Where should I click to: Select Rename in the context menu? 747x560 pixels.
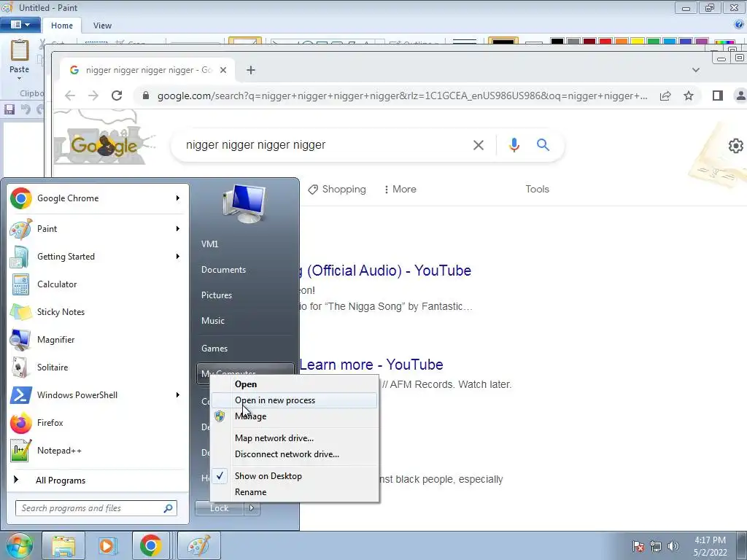(x=295, y=492)
